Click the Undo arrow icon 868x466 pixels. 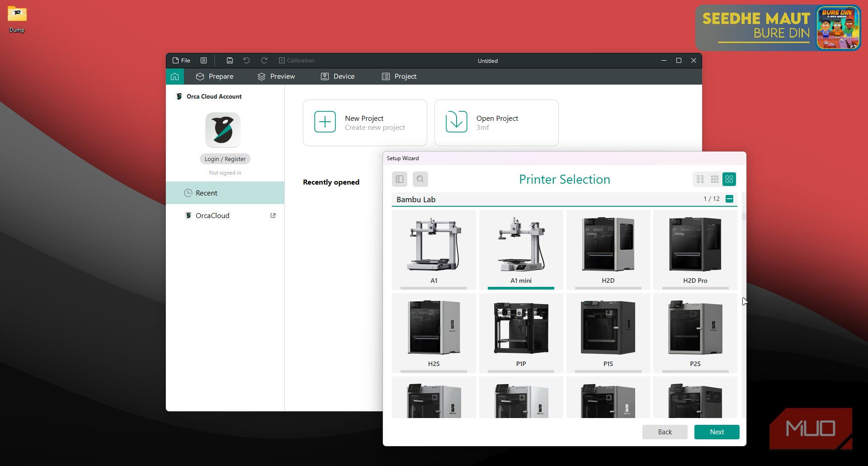pyautogui.click(x=246, y=60)
